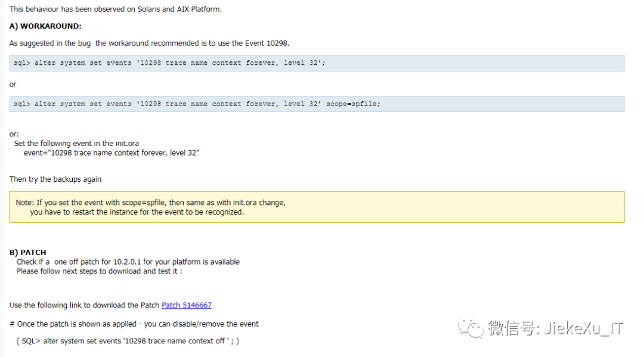The image size is (644, 357).
Task: Click the "# Once the patch is shown" line
Action: (x=134, y=324)
